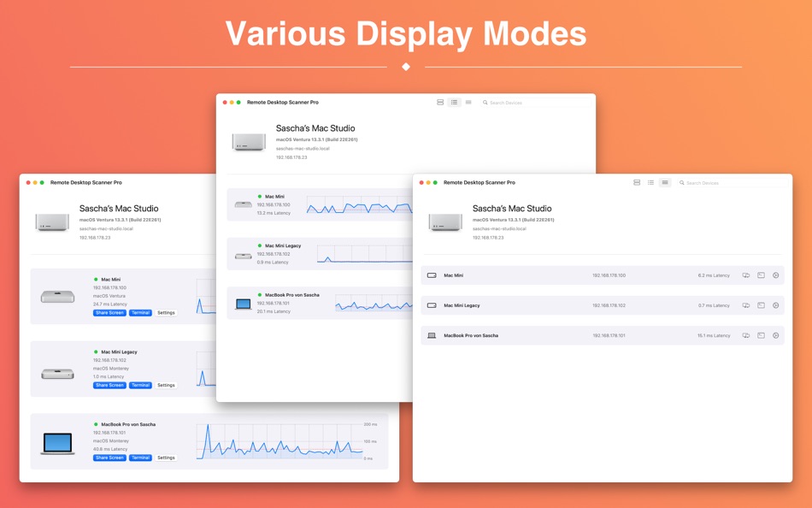Choose medium list view icon in middle graph-list window
Viewport: 812px width, 508px height.
coord(454,102)
